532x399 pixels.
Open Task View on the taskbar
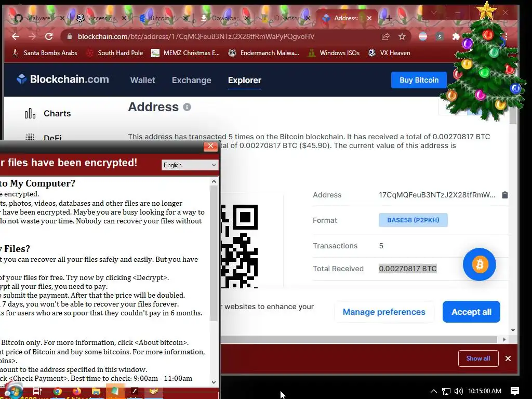(x=37, y=391)
